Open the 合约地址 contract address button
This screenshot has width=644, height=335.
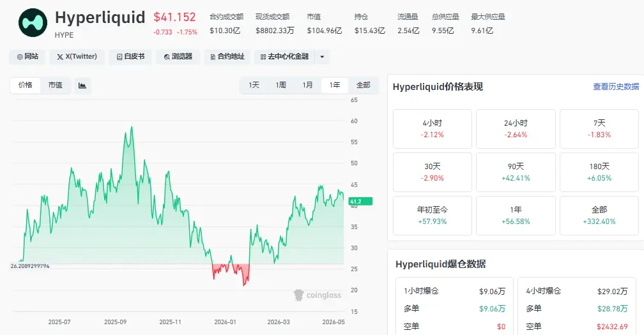[x=227, y=57]
